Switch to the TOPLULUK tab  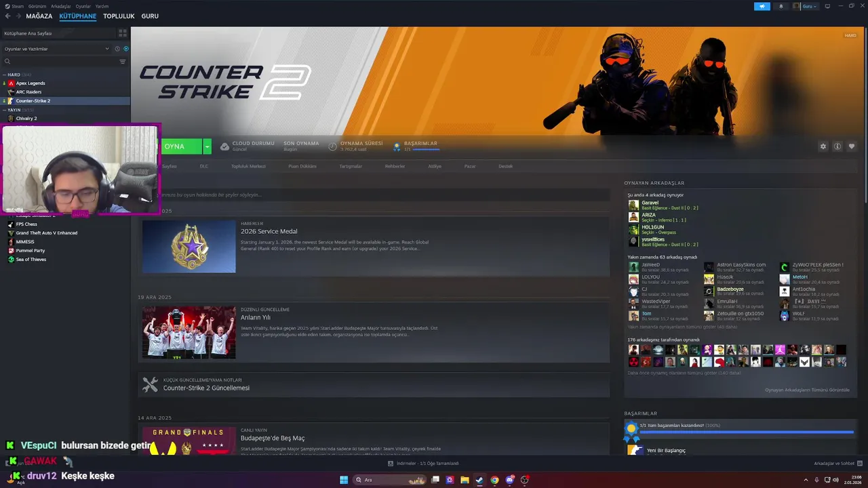tap(119, 16)
